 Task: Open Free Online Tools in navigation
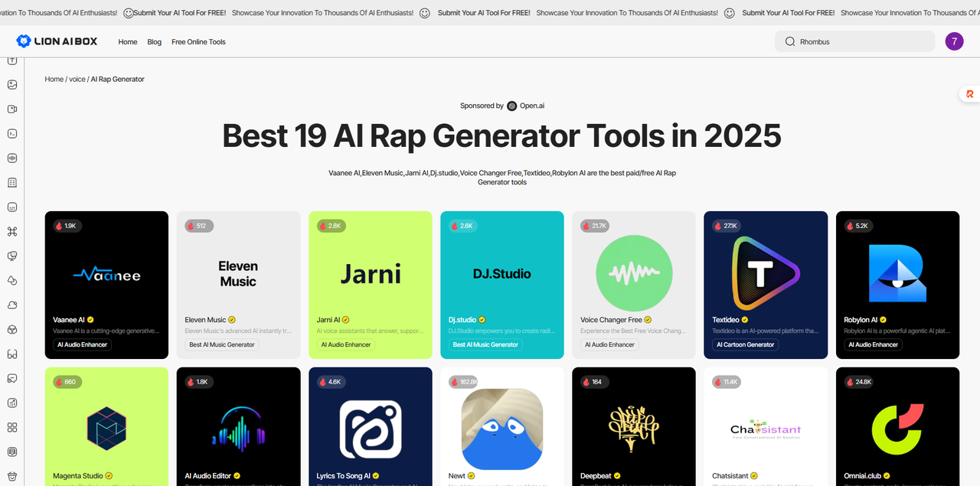click(x=198, y=42)
